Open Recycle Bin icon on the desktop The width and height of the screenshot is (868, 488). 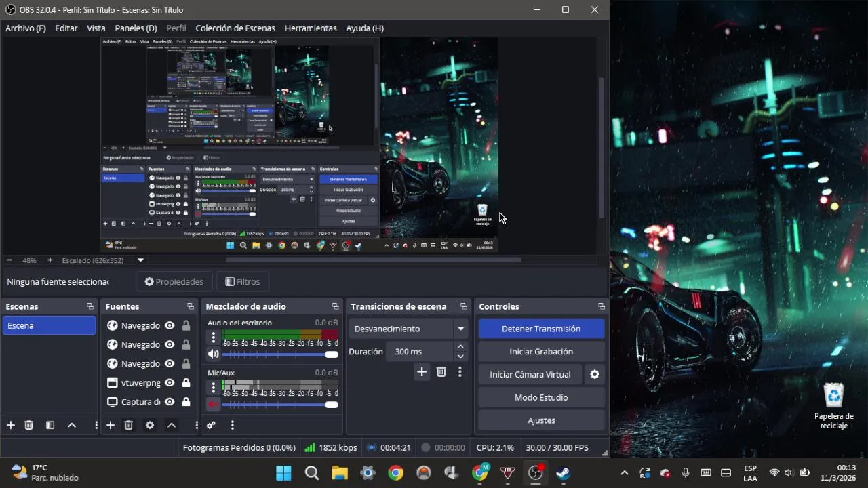coord(833,406)
